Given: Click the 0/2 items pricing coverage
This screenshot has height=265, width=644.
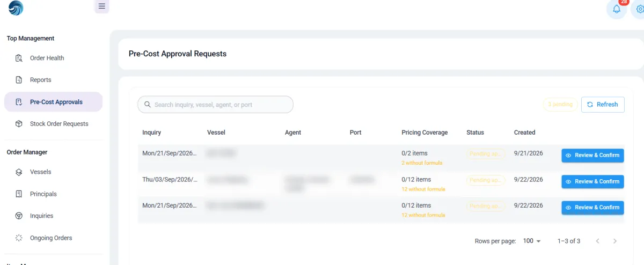Looking at the screenshot, I should (x=414, y=153).
